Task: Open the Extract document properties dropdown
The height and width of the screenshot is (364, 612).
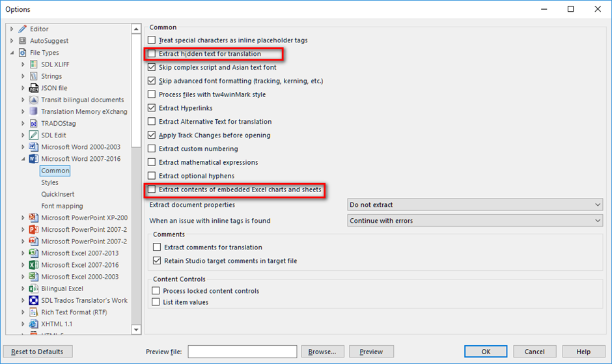Action: (x=475, y=204)
